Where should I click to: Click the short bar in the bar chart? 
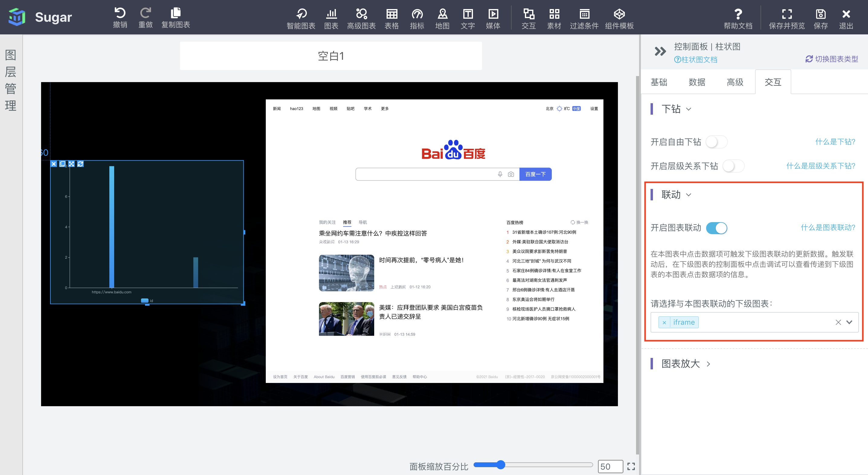(x=195, y=272)
